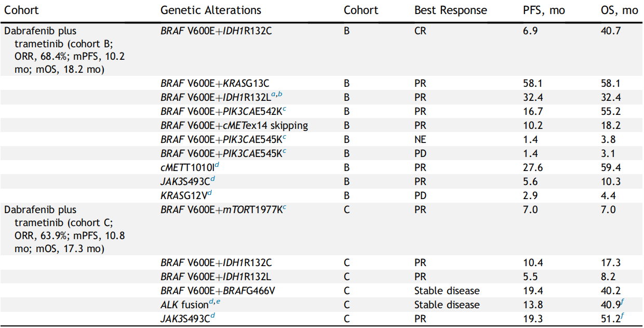Click the BRAF V600E+KRASG13C cell

(x=215, y=83)
